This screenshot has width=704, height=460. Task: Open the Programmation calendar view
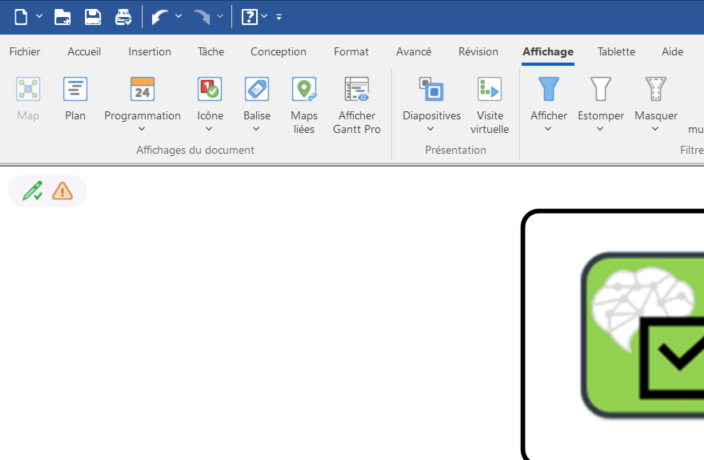point(142,91)
